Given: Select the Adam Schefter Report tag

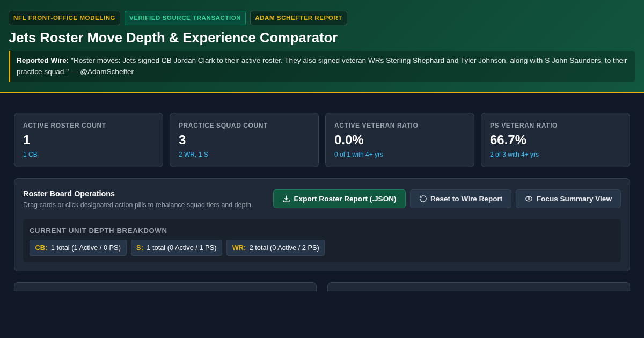Looking at the screenshot, I should [298, 18].
